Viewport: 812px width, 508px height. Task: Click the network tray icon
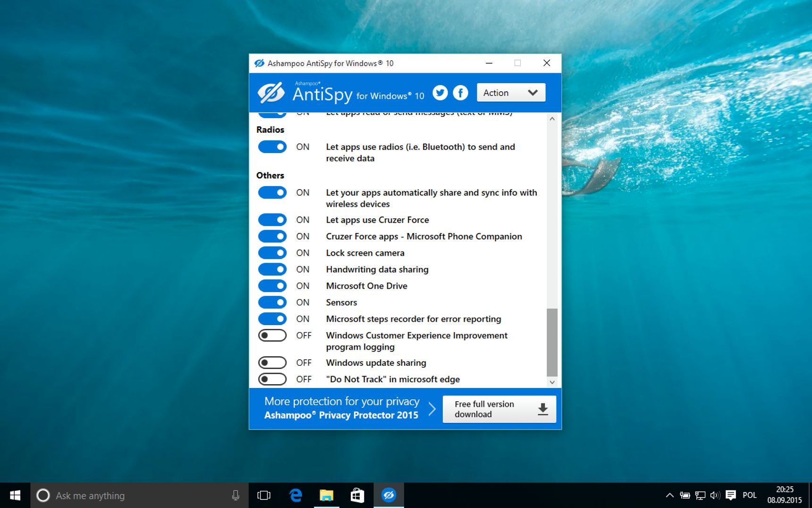tap(700, 495)
